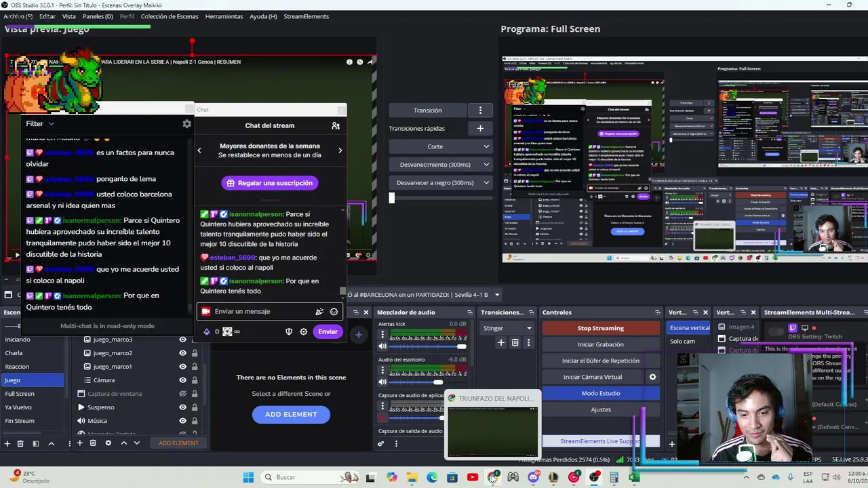
Task: Select the Full Screen scene
Action: [x=32, y=394]
